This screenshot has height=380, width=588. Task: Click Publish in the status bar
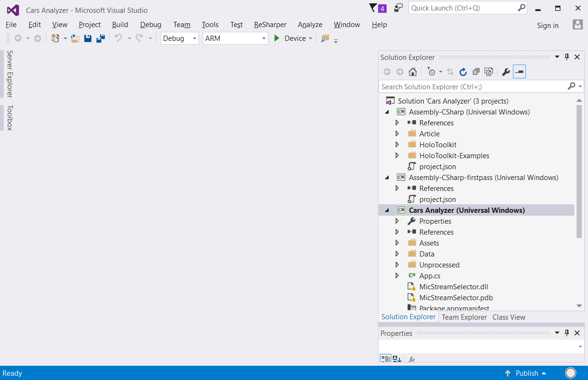527,373
